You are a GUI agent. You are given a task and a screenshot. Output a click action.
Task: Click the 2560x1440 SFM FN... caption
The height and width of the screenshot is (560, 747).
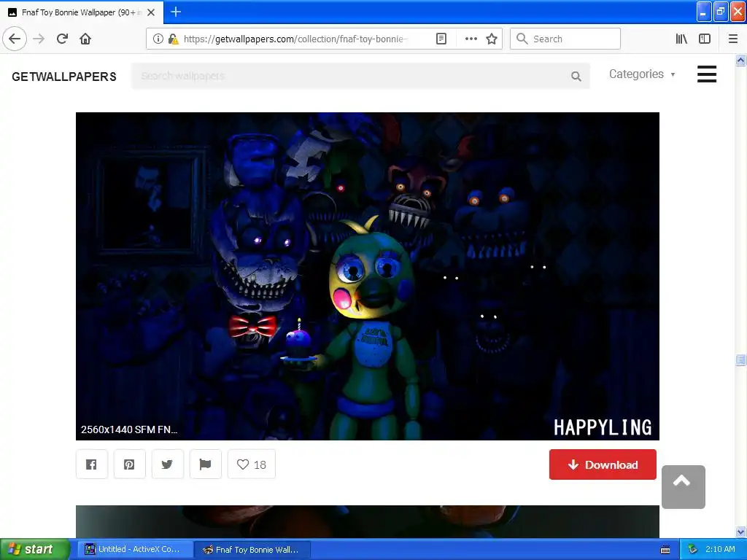click(x=129, y=429)
